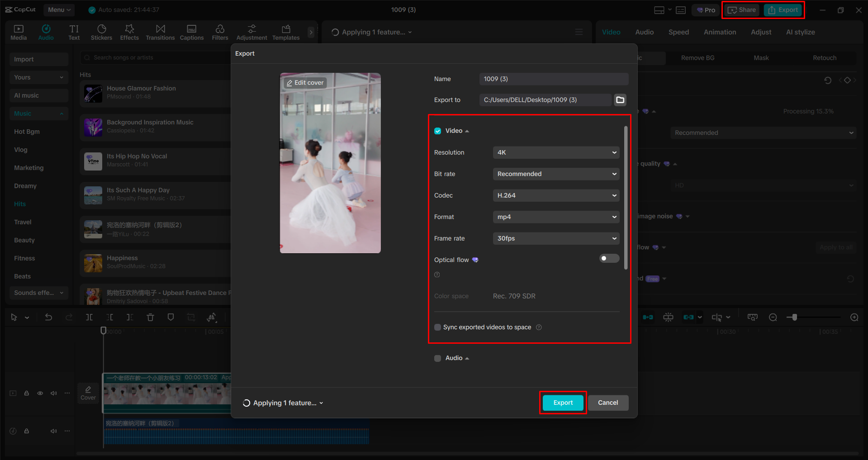Open the Resolution dropdown set to 4K
Viewport: 868px width, 460px height.
555,152
